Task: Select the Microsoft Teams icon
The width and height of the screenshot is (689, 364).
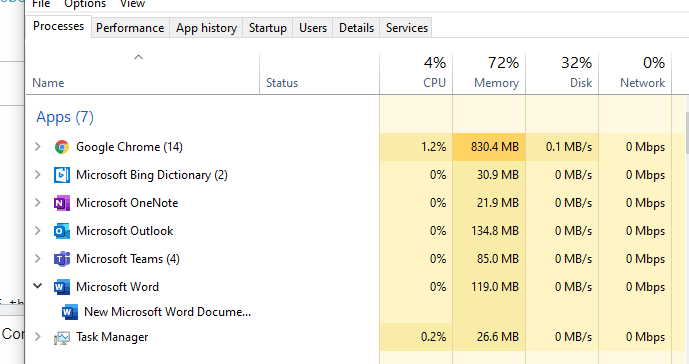Action: click(62, 259)
